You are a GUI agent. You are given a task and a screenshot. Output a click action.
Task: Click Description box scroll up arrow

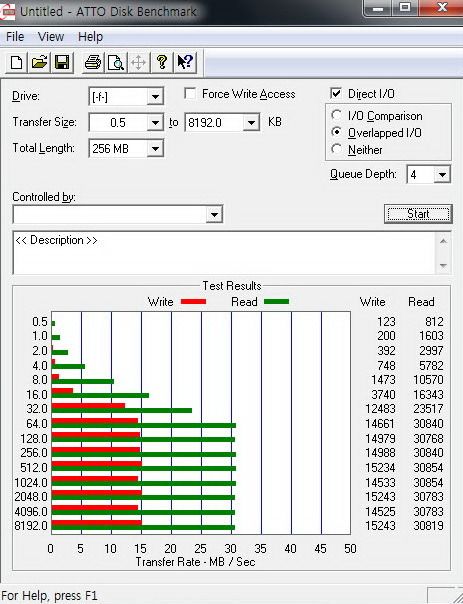pyautogui.click(x=443, y=241)
